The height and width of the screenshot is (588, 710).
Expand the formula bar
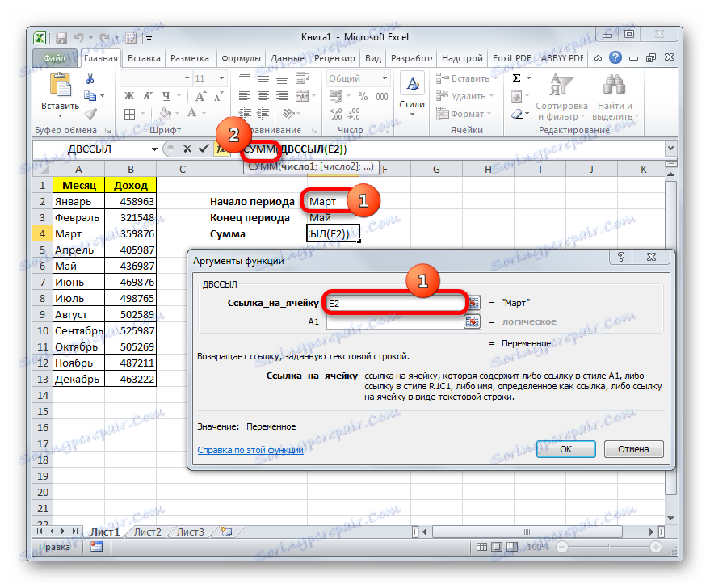(670, 148)
